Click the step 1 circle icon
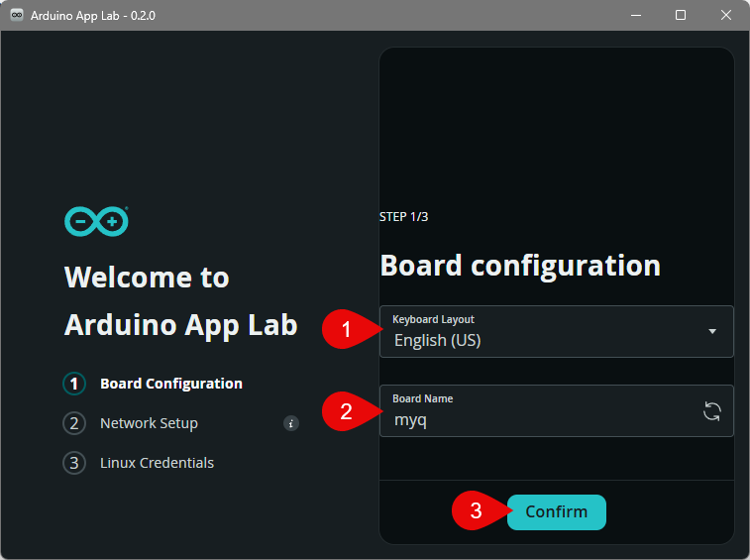Viewport: 750px width, 560px height. [74, 384]
